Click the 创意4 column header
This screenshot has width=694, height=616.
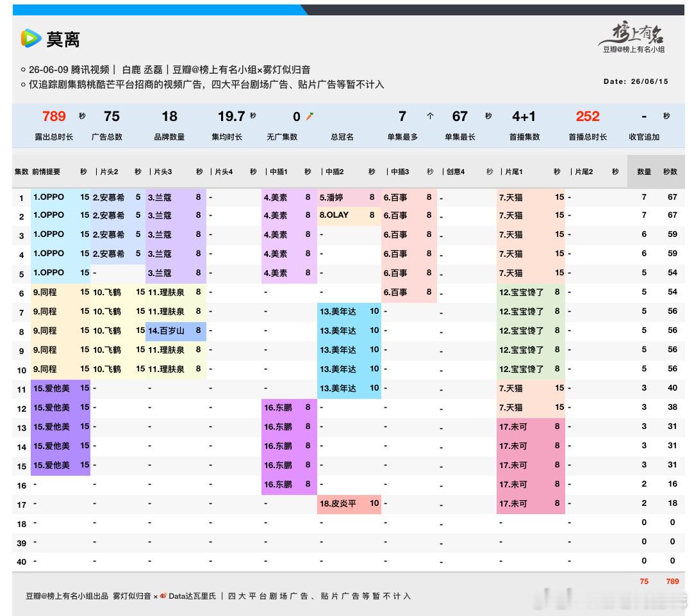[456, 172]
